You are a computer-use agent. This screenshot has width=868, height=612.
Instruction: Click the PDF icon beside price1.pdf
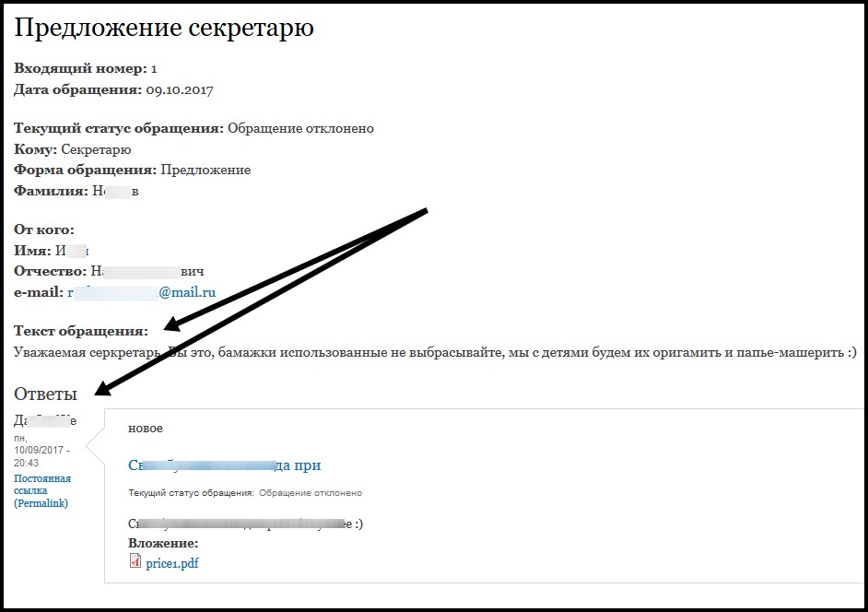click(x=135, y=562)
